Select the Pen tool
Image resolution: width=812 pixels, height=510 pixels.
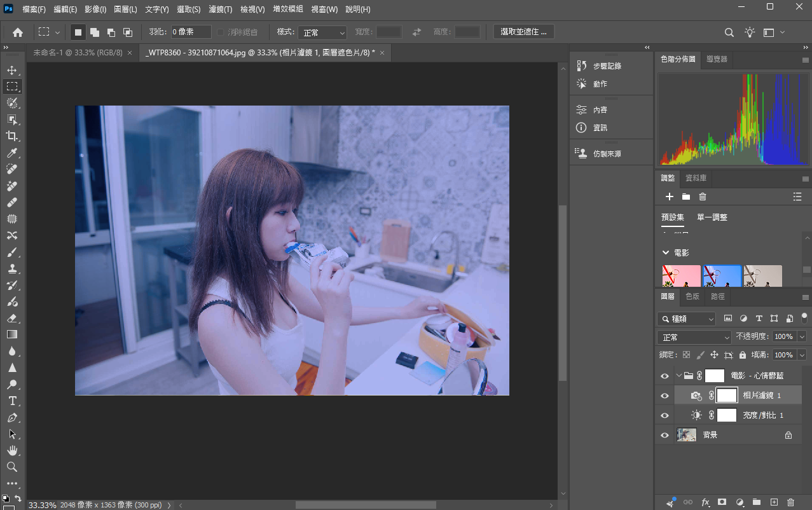pos(12,417)
